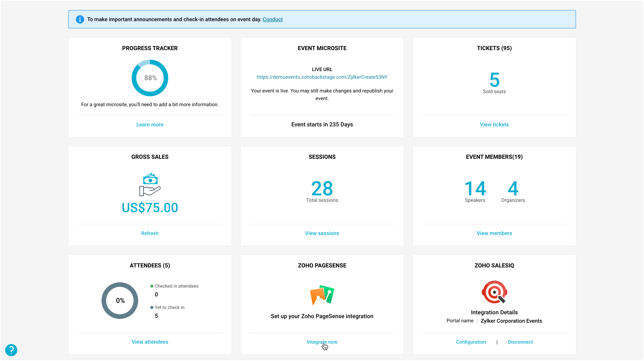Click the info icon in the announcement banner
Screen dimensions: 644x361
80,19
